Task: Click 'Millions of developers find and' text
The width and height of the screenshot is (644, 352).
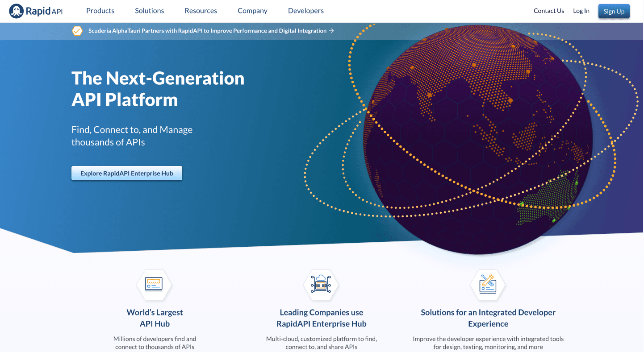Action: coord(155,339)
